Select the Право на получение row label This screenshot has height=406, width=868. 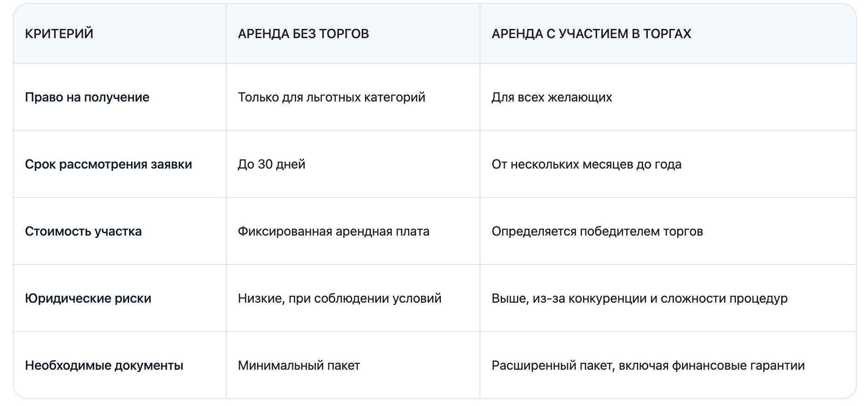(x=87, y=97)
